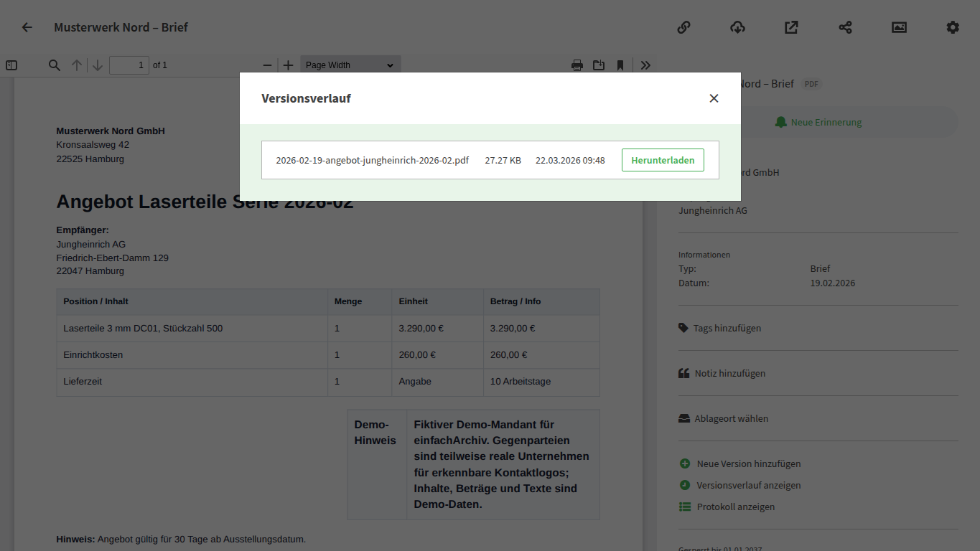Click the clock icon for version history
980x551 pixels.
click(x=685, y=485)
